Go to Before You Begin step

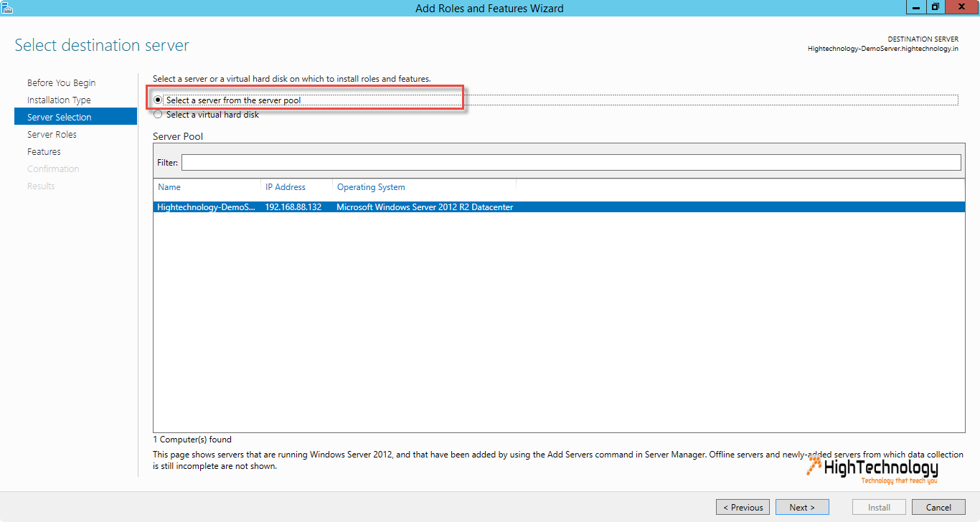(x=62, y=83)
